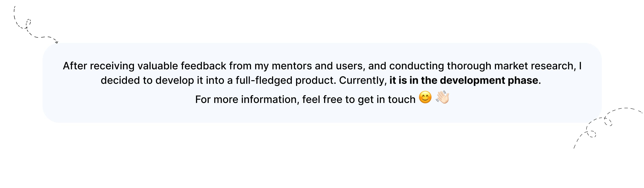Click the word "feedback" in the first line
Screen dimensions: 644x188
(x=203, y=66)
